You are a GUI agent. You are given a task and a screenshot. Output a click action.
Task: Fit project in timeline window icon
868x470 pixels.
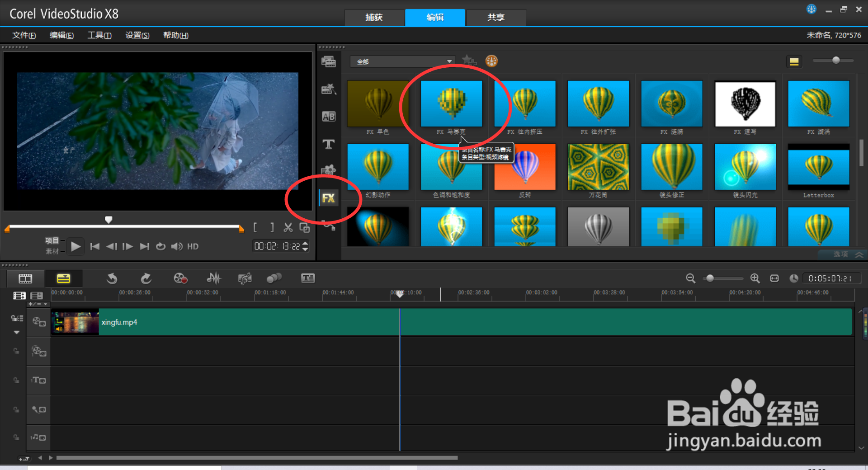[774, 278]
